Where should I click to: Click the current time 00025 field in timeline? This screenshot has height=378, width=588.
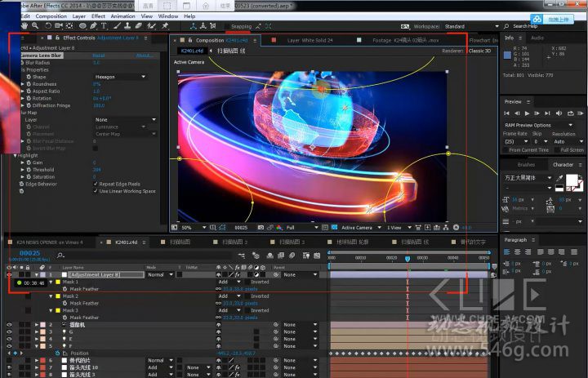point(29,253)
